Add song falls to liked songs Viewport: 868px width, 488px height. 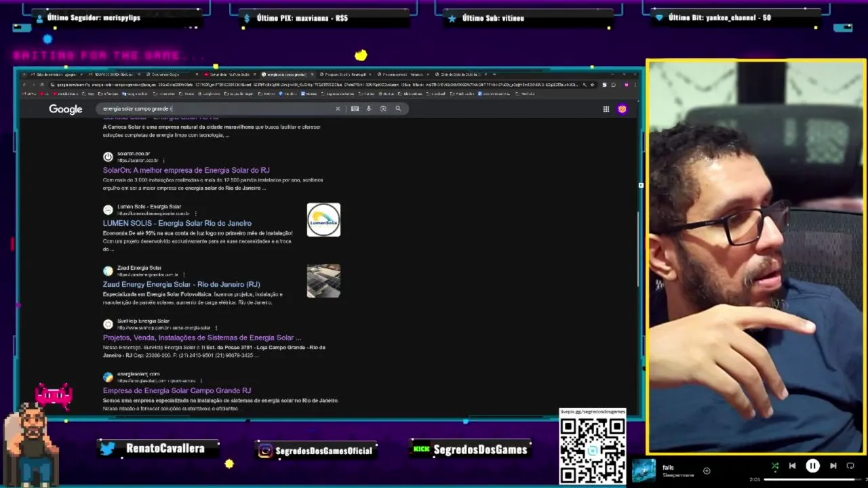(707, 470)
